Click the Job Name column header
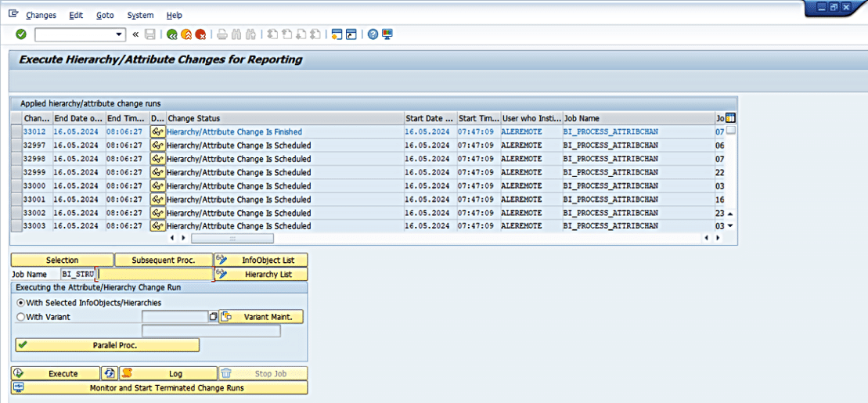The image size is (868, 403). (638, 118)
